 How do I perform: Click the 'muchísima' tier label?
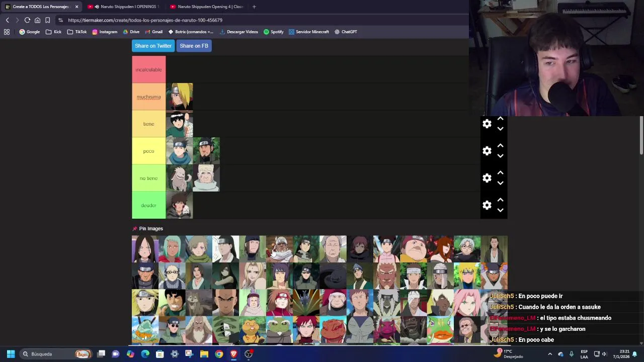[148, 97]
